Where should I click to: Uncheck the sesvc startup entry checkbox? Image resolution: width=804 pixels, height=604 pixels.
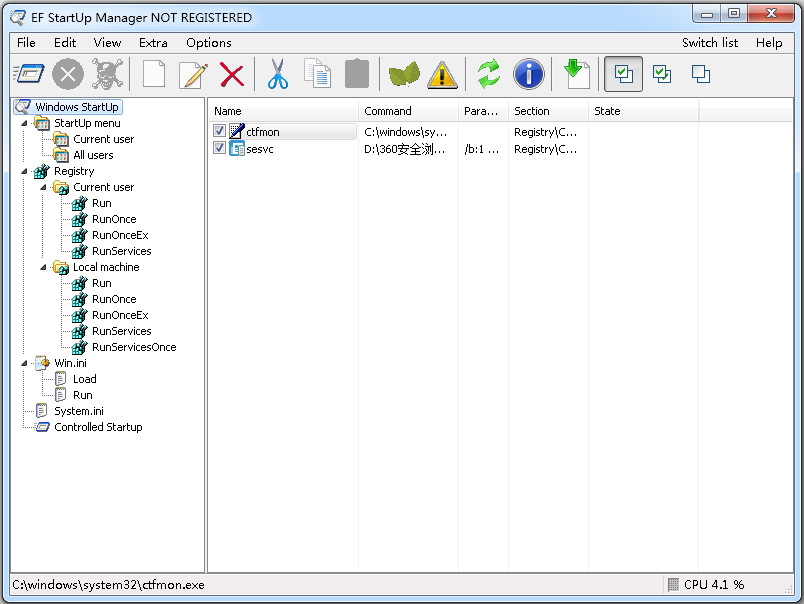220,149
